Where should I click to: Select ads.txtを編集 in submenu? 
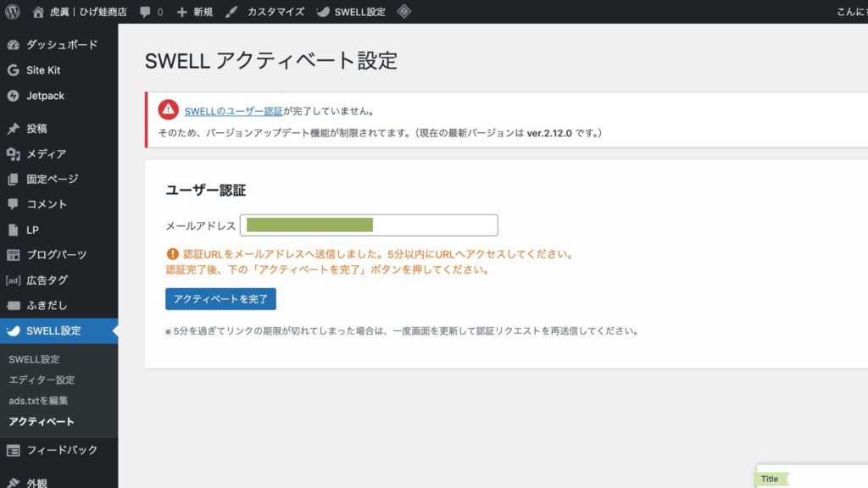[x=38, y=400]
